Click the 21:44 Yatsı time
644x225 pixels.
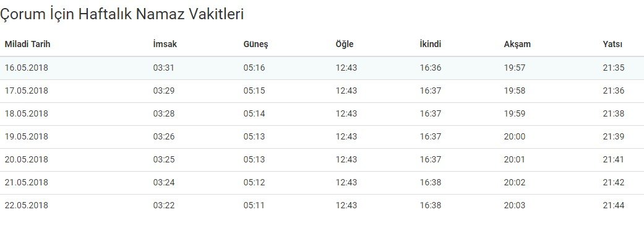pyautogui.click(x=614, y=205)
